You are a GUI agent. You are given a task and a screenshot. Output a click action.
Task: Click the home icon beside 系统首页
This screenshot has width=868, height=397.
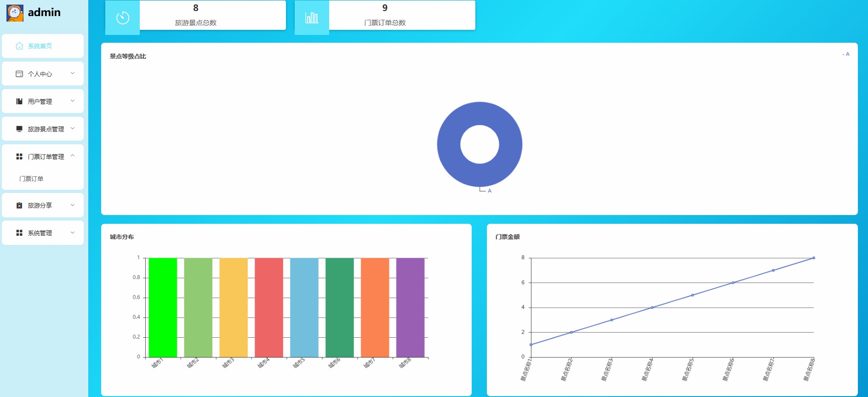coord(19,46)
